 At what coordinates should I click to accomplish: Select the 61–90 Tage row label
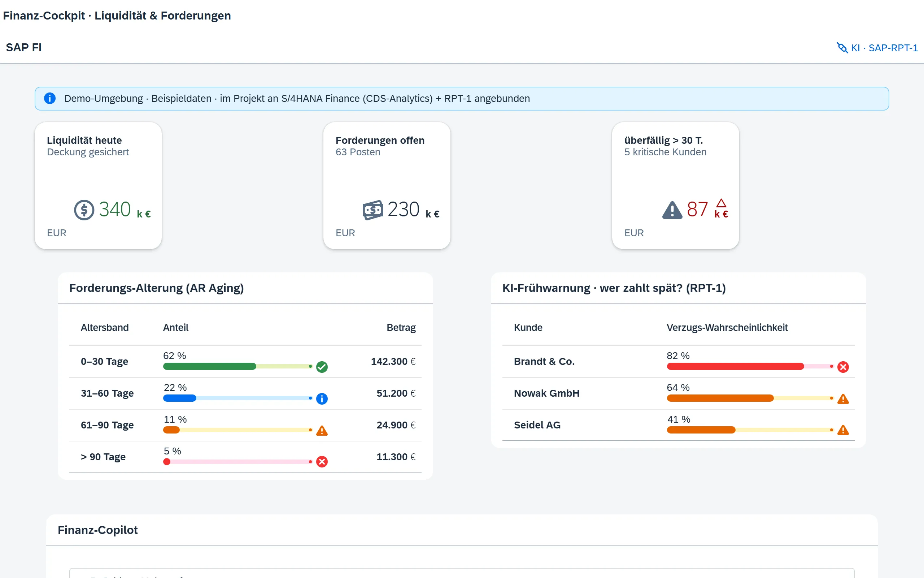pos(107,425)
